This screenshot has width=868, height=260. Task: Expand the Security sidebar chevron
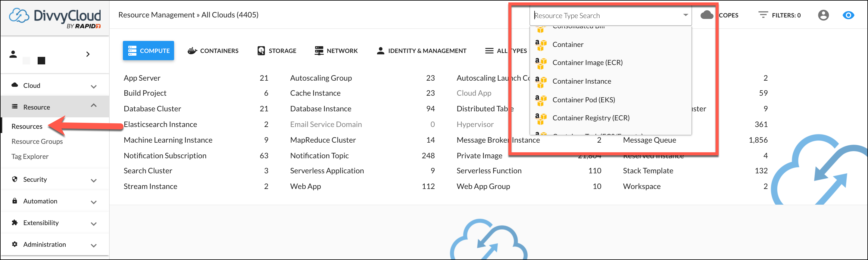(94, 181)
